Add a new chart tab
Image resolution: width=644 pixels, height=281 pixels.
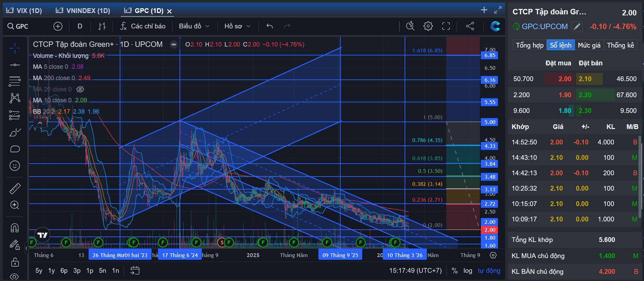(484, 10)
